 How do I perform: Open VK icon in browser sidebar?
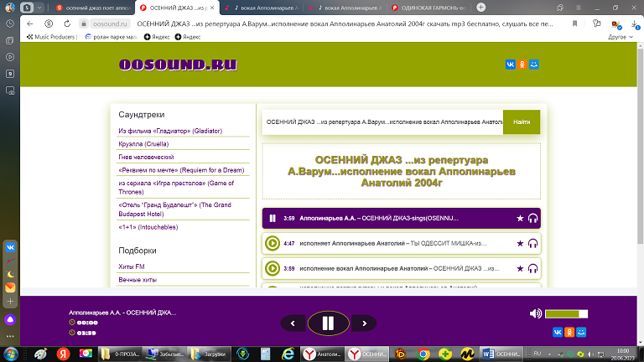pyautogui.click(x=10, y=247)
